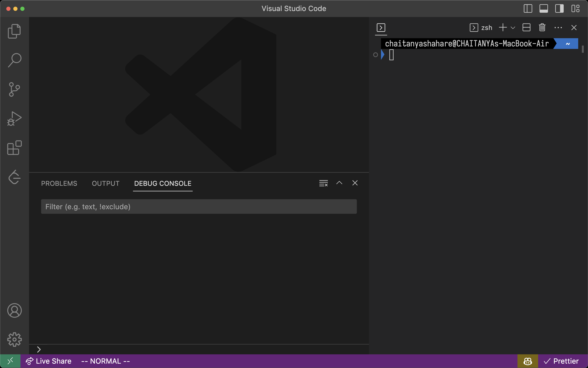The width and height of the screenshot is (588, 368).
Task: Open the Manage gear settings menu
Action: 14,340
